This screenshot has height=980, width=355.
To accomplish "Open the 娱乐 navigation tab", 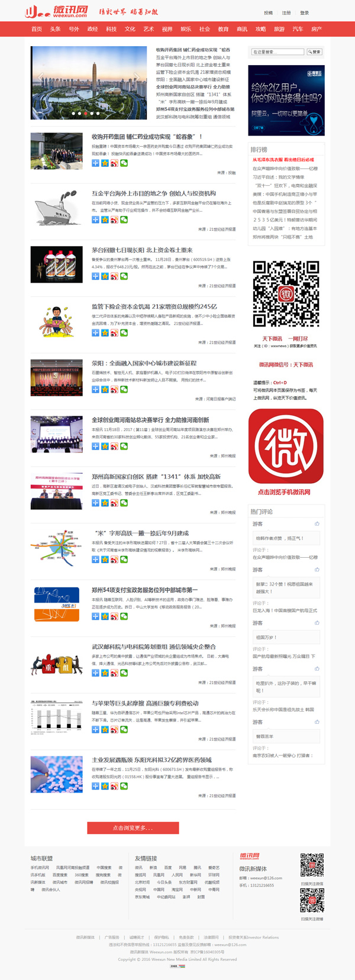I will point(186,29).
